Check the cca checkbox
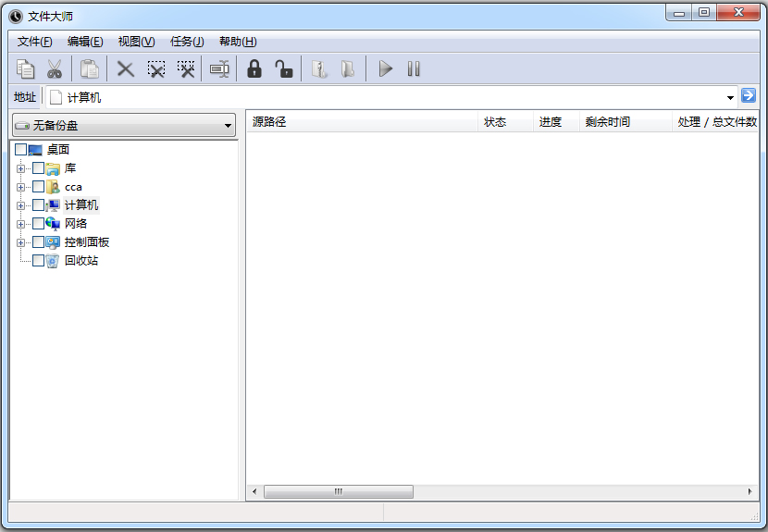 pyautogui.click(x=38, y=187)
